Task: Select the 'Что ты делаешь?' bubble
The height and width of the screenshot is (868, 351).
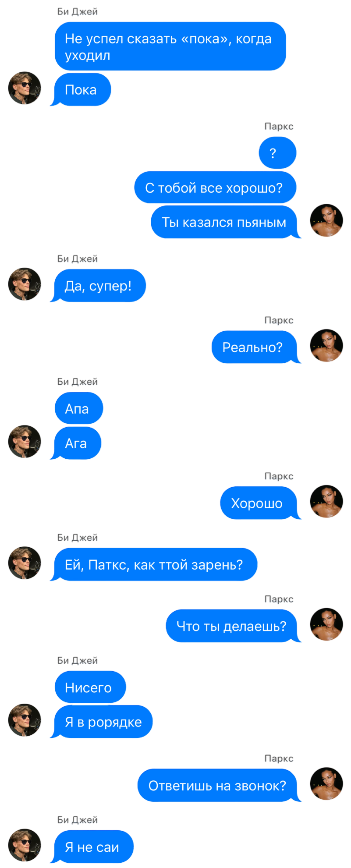Action: [x=231, y=626]
